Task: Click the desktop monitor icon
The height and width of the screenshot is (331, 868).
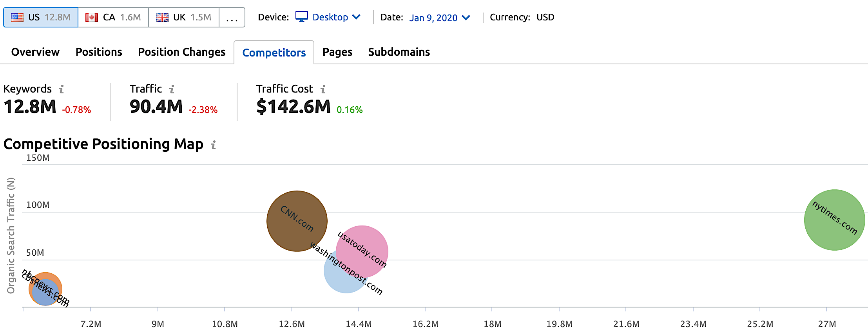Action: (302, 17)
